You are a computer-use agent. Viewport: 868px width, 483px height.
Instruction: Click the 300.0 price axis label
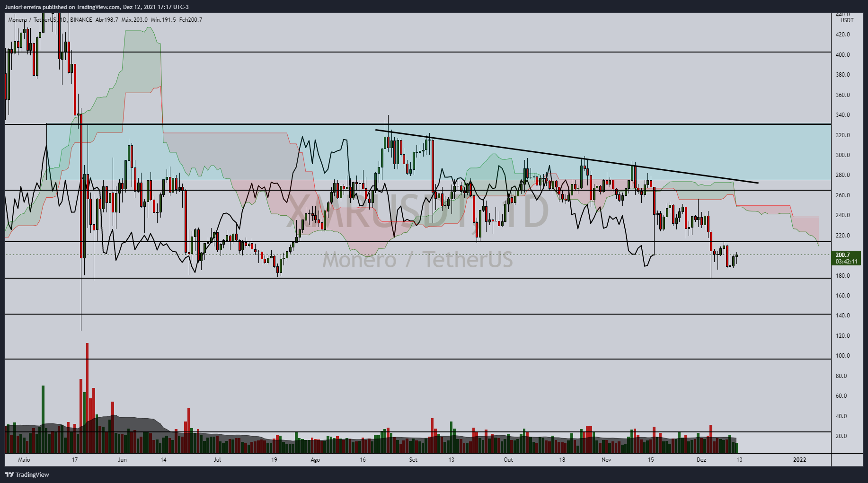(x=842, y=155)
